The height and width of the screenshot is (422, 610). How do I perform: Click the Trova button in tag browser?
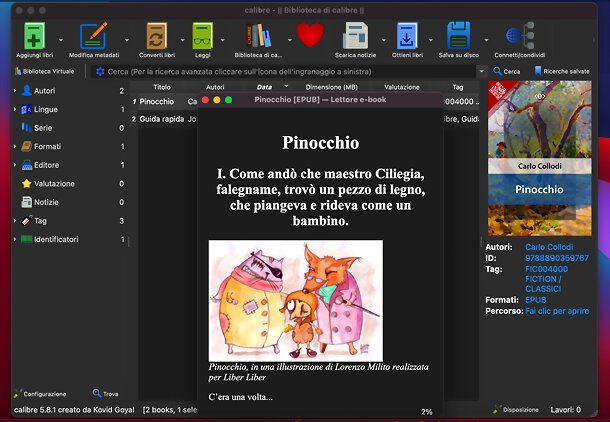pyautogui.click(x=105, y=394)
